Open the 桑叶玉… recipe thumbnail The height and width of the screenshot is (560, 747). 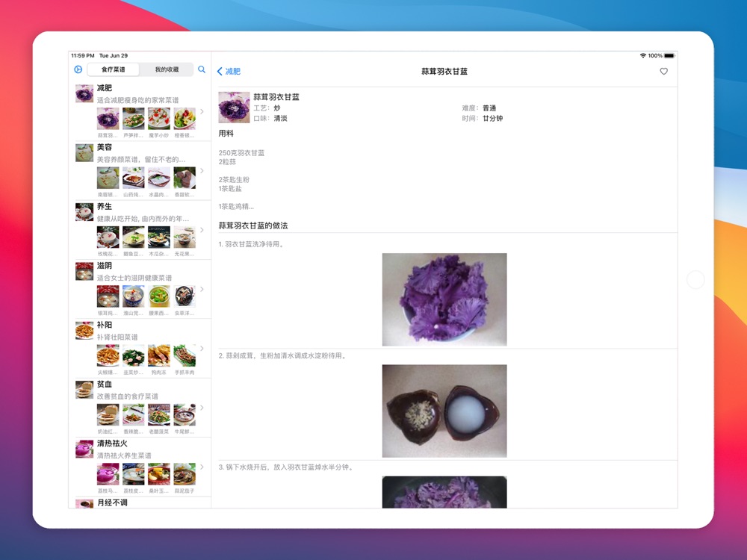[159, 474]
